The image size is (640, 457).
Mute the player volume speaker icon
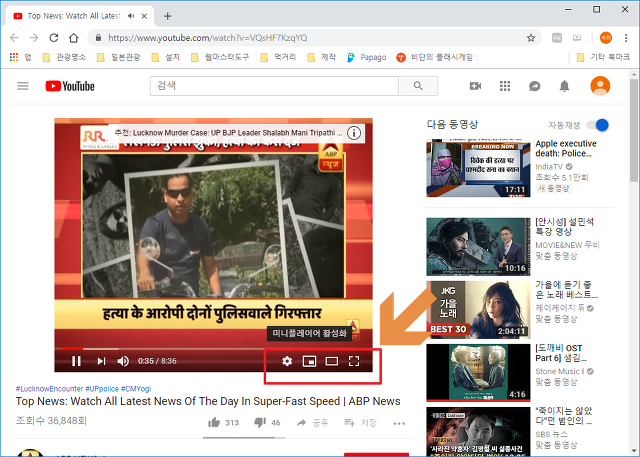[x=123, y=361]
